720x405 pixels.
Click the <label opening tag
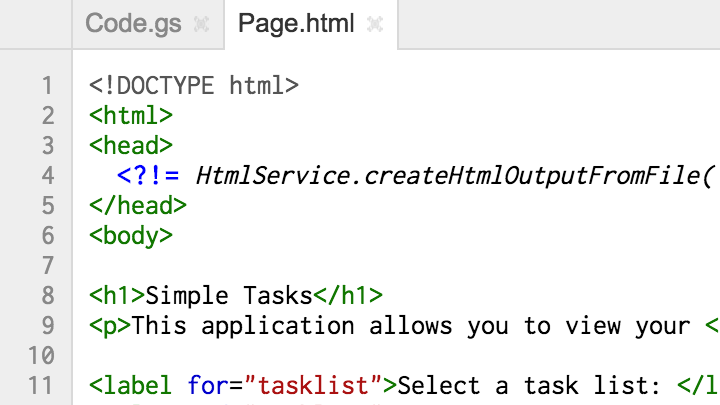click(131, 386)
